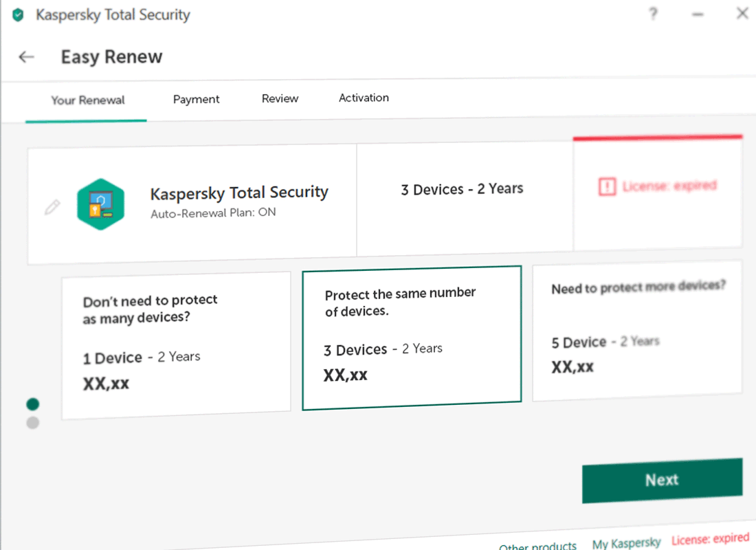This screenshot has width=756, height=550.
Task: Select the Your Renewal tab
Action: pos(88,100)
